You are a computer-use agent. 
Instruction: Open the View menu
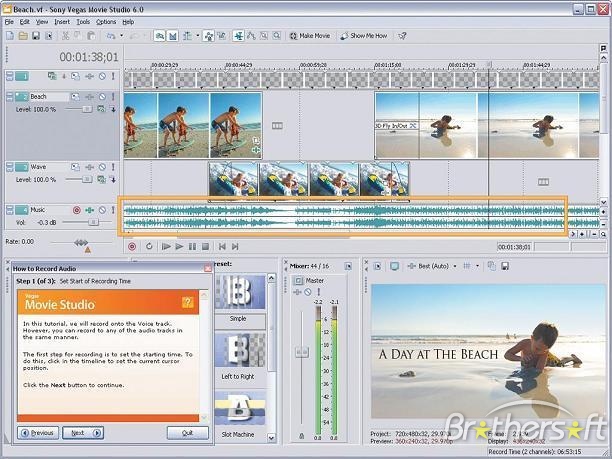[42, 22]
